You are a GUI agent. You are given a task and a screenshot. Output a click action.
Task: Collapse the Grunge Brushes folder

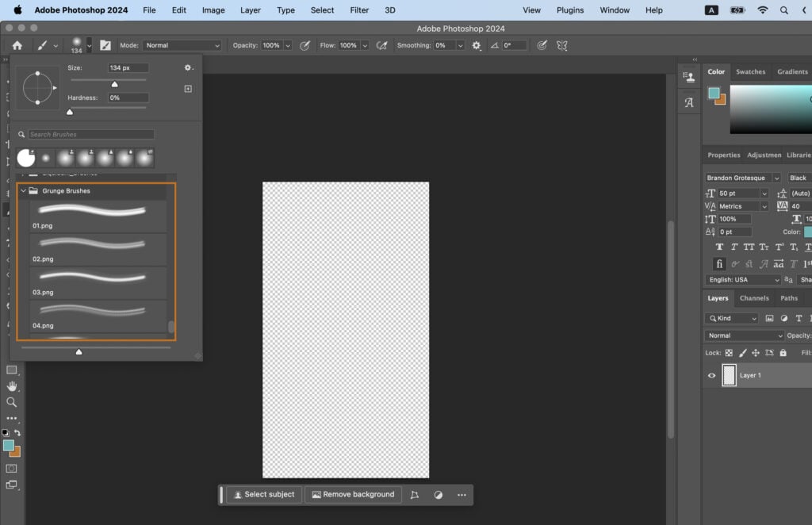[23, 190]
